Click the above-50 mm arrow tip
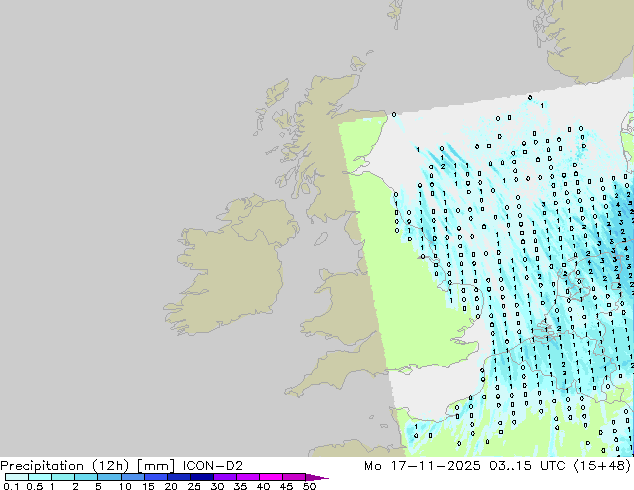The height and width of the screenshot is (490, 634). [317, 477]
